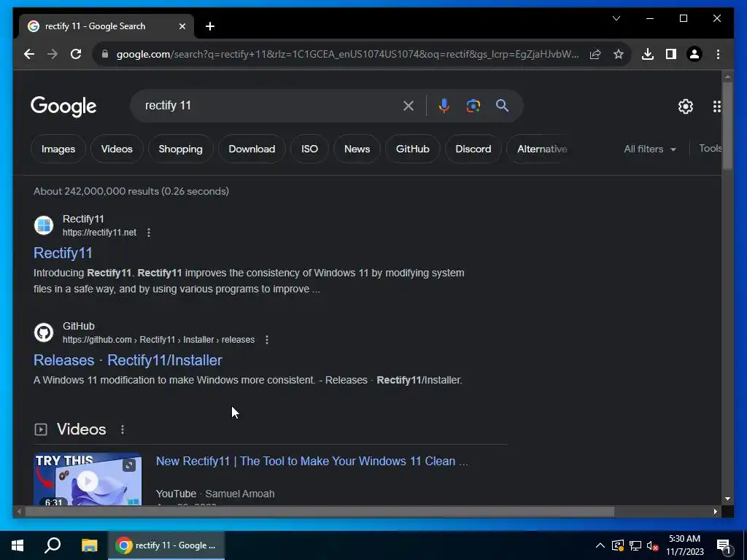This screenshot has width=747, height=560.
Task: Open the Chrome tab search chevron
Action: click(616, 18)
